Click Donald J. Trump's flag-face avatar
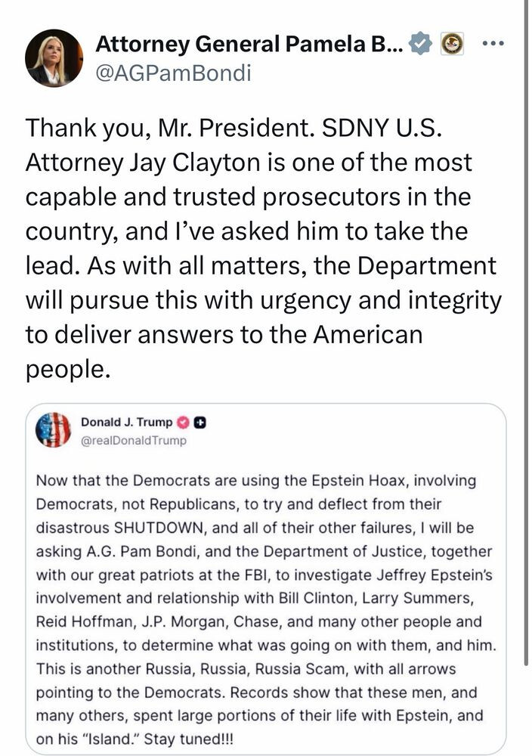Image resolution: width=532 pixels, height=756 pixels. point(53,430)
